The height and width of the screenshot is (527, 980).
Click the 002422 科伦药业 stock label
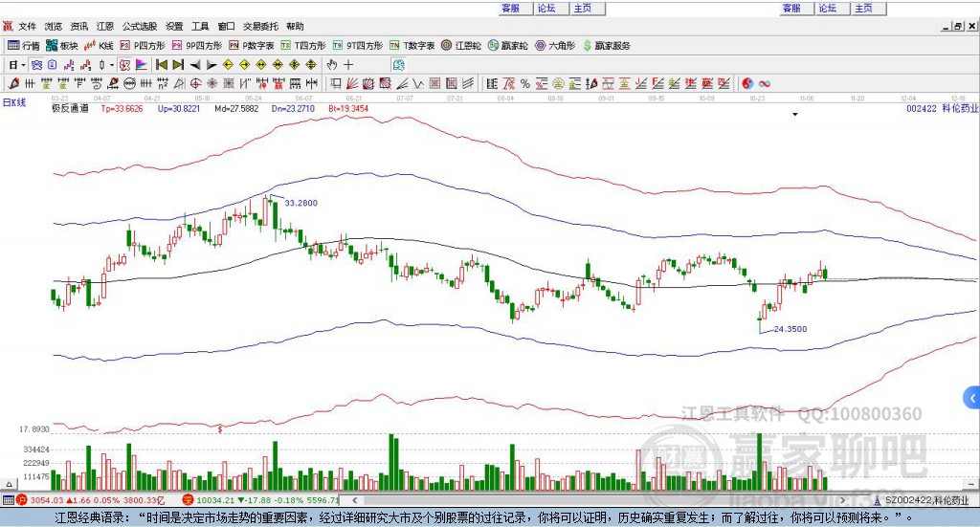[x=942, y=109]
